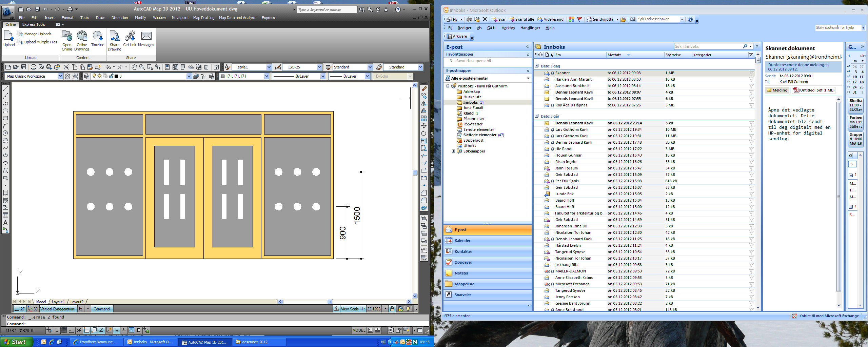Click the AutoCAD keyword search field
Screen dimensions: 868x347
(327, 9)
